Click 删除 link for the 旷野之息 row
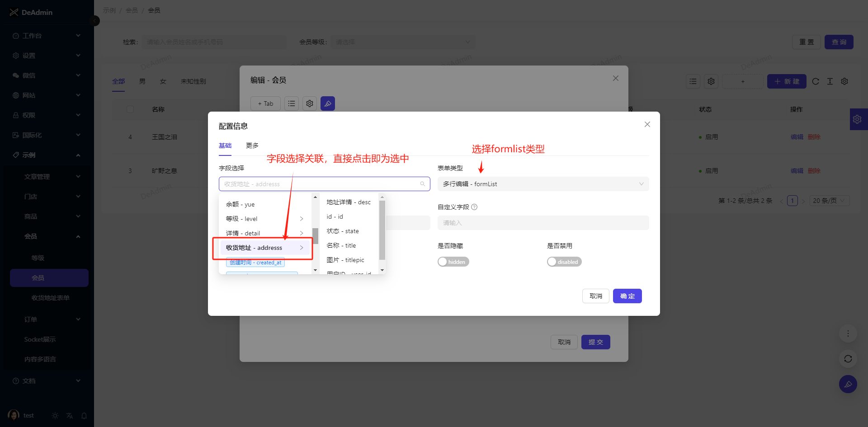The image size is (868, 427). 814,171
